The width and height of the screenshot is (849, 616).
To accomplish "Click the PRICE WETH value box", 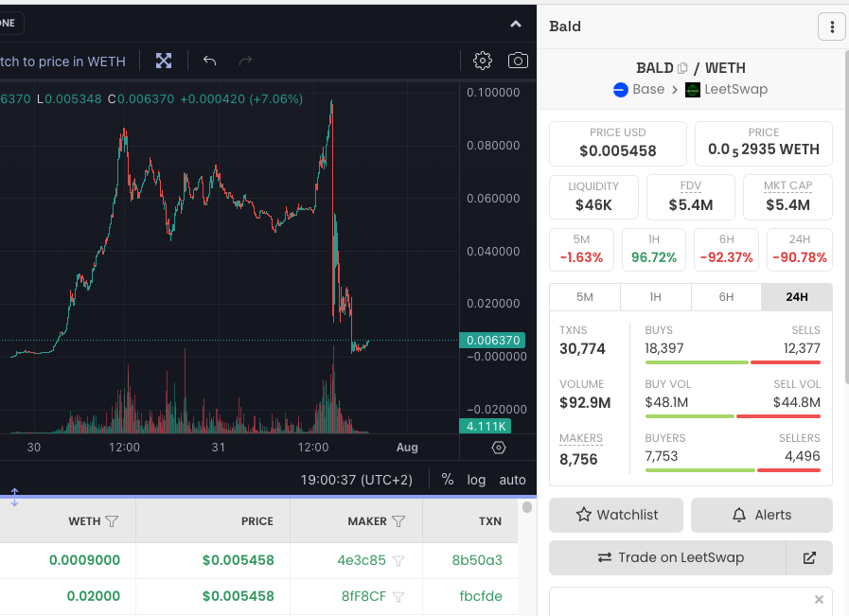I will point(764,144).
